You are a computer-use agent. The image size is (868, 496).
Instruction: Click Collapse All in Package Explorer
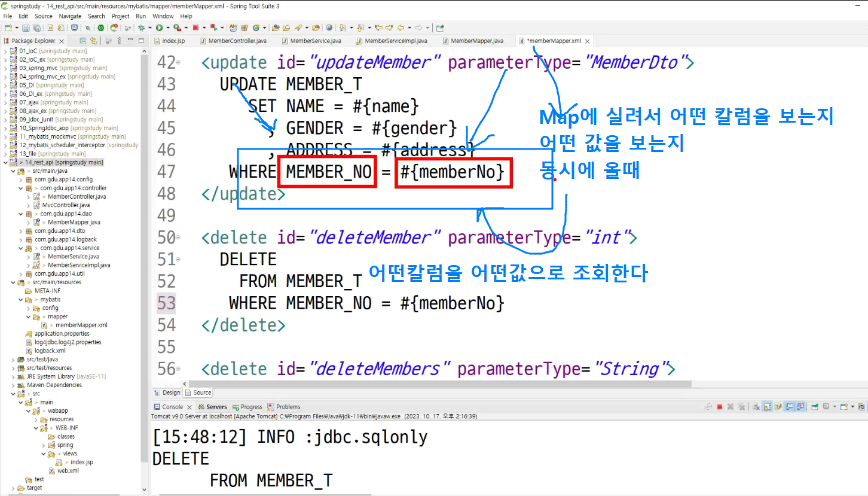[83, 41]
